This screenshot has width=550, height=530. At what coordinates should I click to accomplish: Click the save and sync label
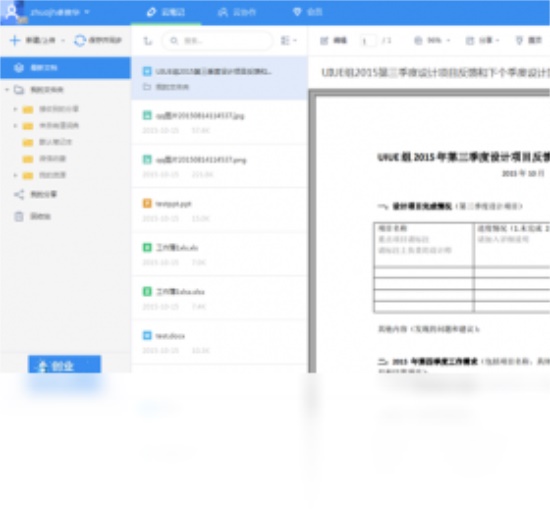tap(105, 40)
